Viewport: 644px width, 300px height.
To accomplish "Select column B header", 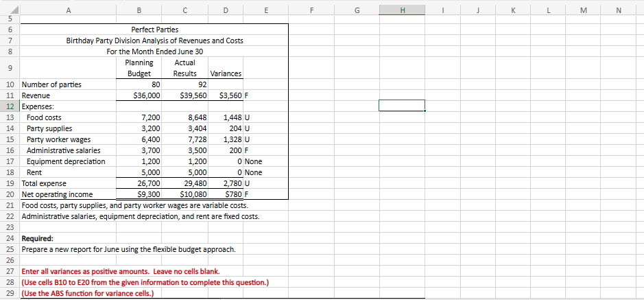I will click(x=139, y=10).
